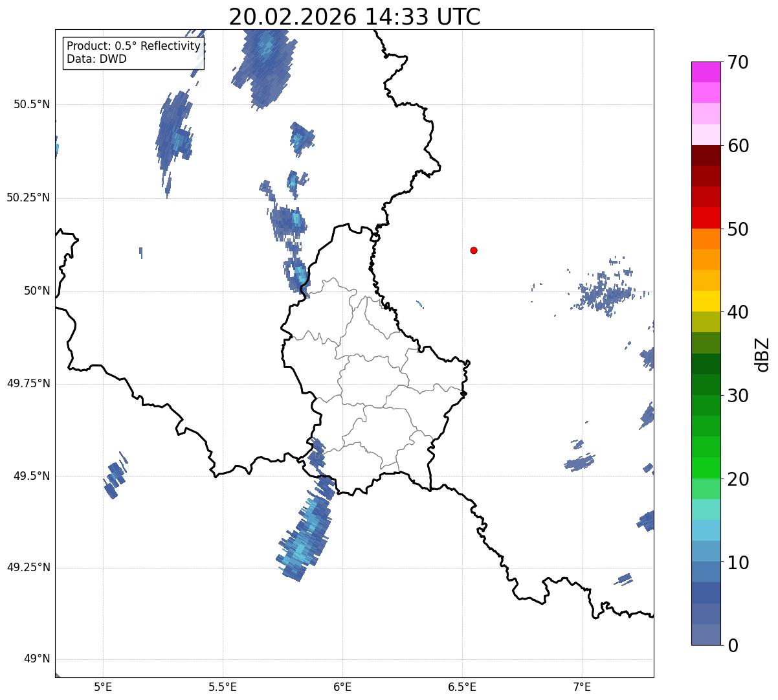The image size is (778, 700).
Task: Click the 50°N latitude label
Action: coord(37,291)
